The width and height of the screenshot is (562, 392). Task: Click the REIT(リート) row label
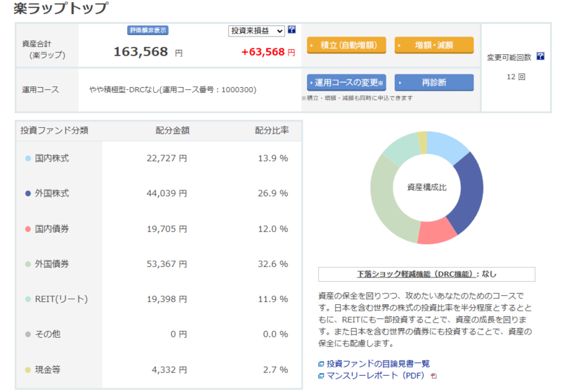(x=61, y=299)
